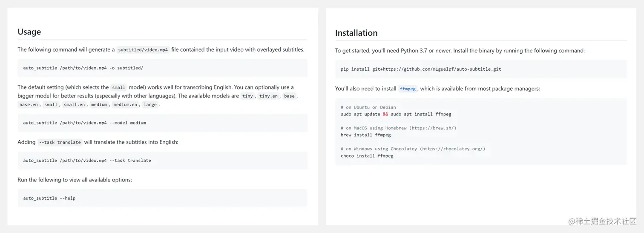Select the subtitled/video.mp4 inline code
This screenshot has width=644, height=233.
click(143, 50)
